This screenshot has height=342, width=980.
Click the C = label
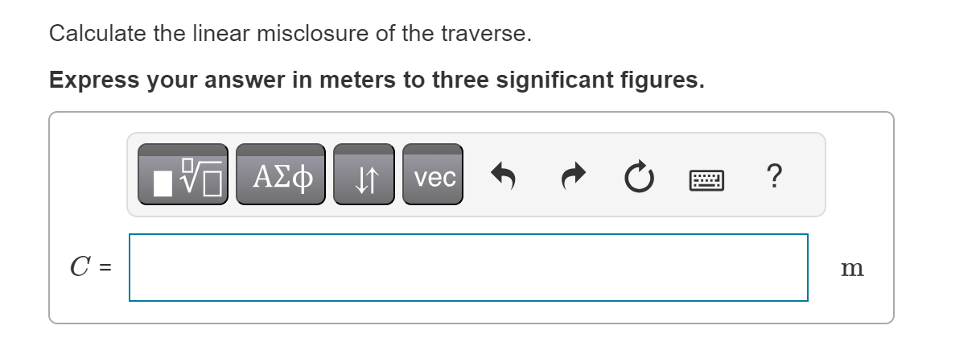90,268
